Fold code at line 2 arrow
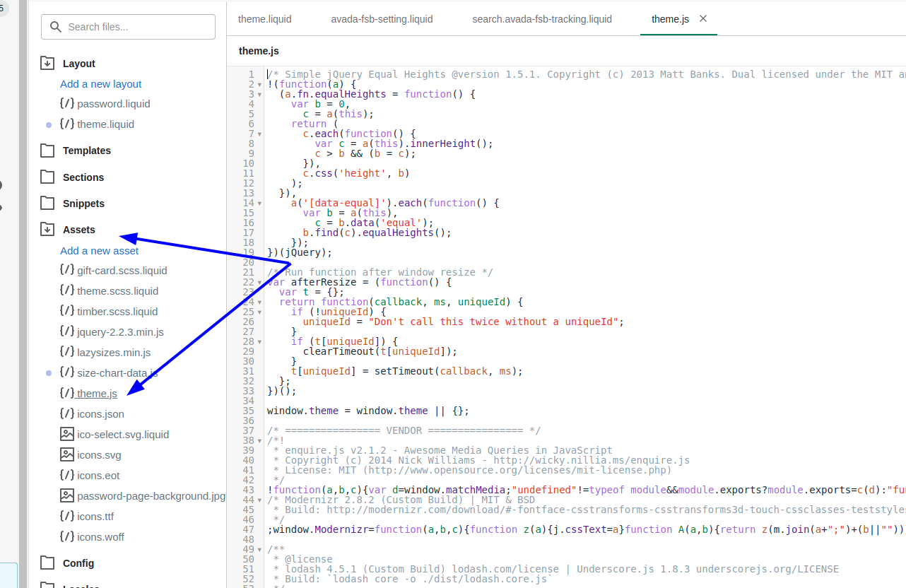The image size is (906, 588). [x=260, y=85]
